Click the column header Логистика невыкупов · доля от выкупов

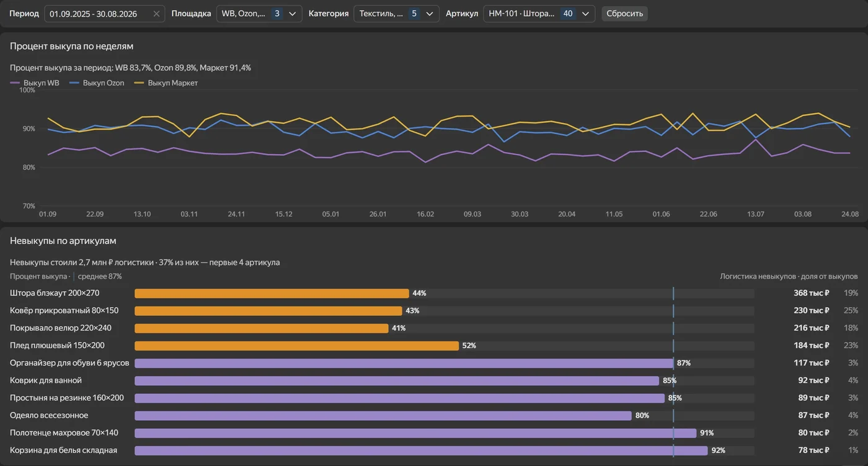pyautogui.click(x=789, y=276)
